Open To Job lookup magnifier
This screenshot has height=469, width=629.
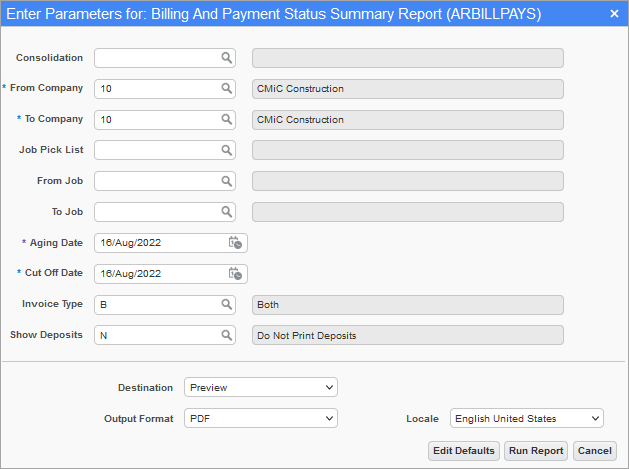point(227,212)
